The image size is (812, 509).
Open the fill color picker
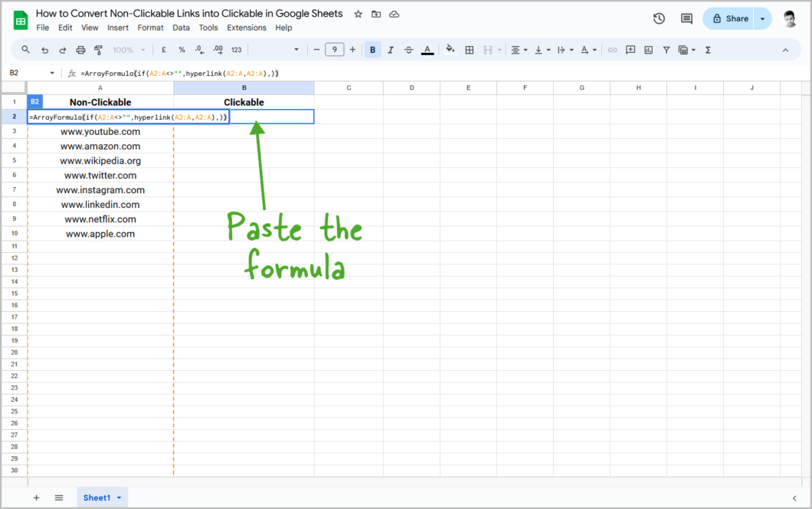(x=450, y=50)
